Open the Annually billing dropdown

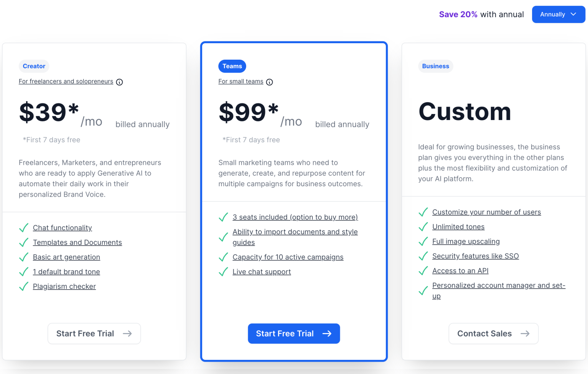click(x=558, y=15)
